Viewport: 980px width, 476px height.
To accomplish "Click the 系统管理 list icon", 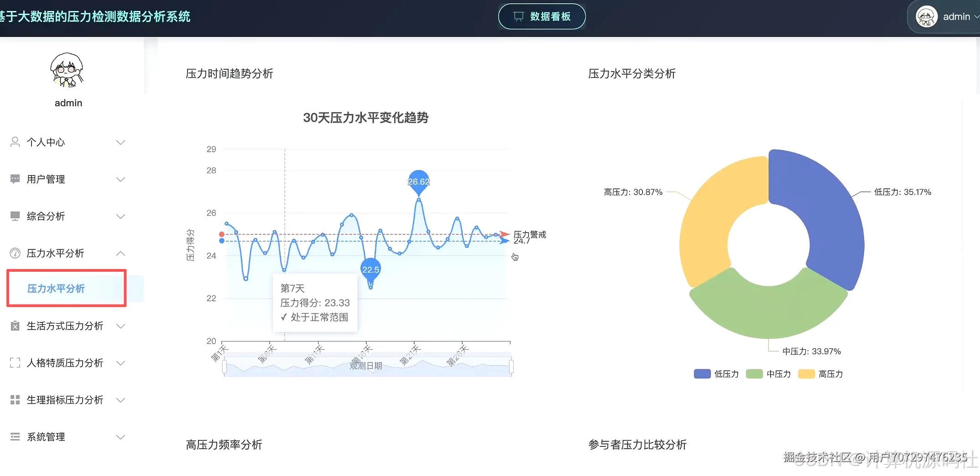I will coord(14,436).
